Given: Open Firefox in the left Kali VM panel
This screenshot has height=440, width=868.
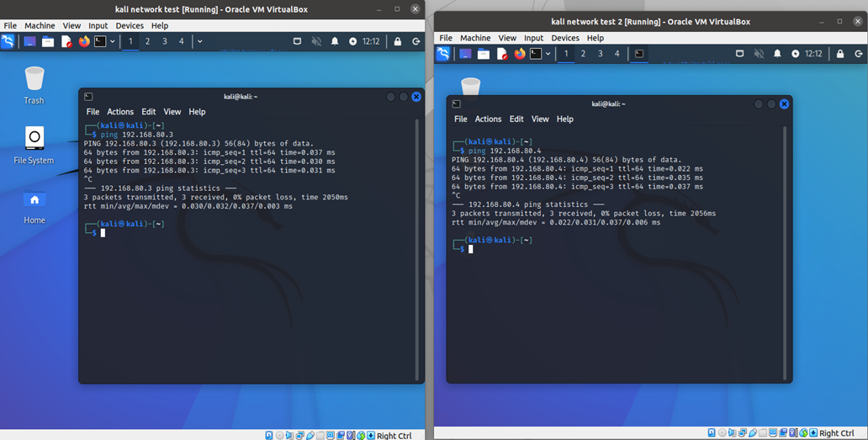Looking at the screenshot, I should click(x=83, y=41).
